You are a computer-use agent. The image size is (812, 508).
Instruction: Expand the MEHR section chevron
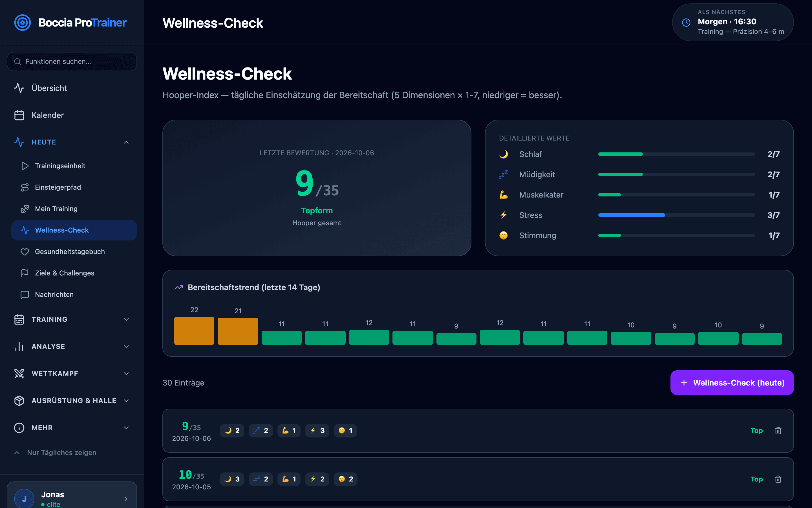(126, 428)
